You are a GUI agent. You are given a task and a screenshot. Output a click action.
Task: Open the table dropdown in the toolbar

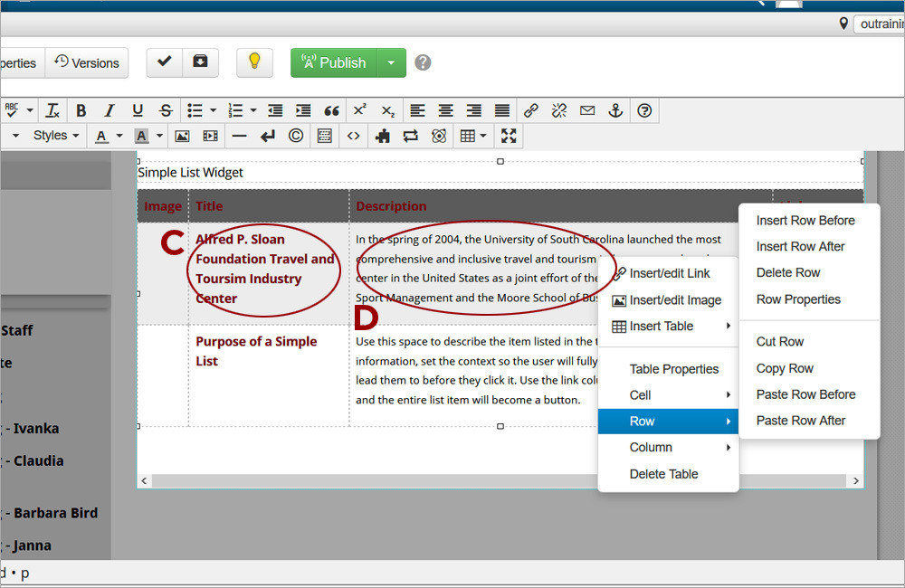pyautogui.click(x=473, y=136)
